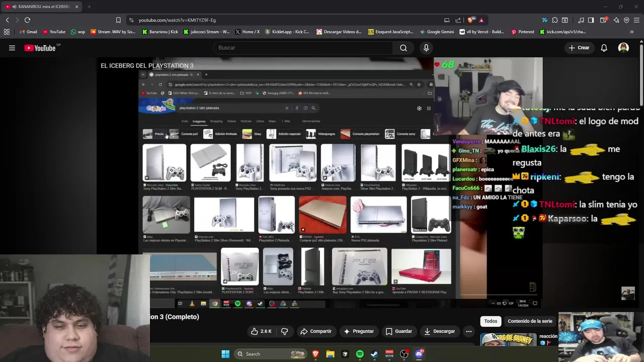Dislike the video with thumbs-down button
Viewport: 644px width, 362px height.
pyautogui.click(x=284, y=331)
